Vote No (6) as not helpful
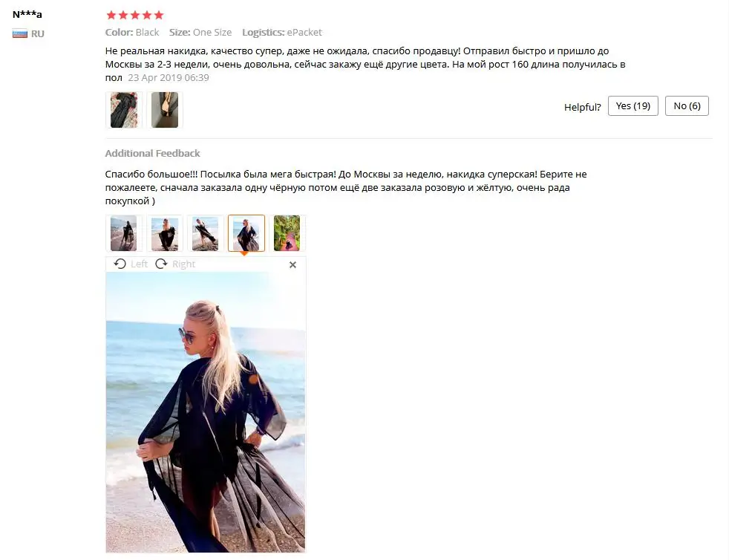 click(687, 106)
